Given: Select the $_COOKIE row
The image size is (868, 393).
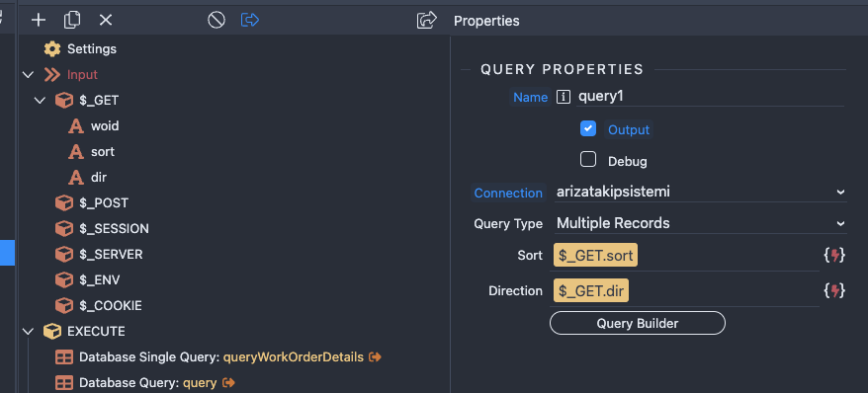Looking at the screenshot, I should 110,306.
